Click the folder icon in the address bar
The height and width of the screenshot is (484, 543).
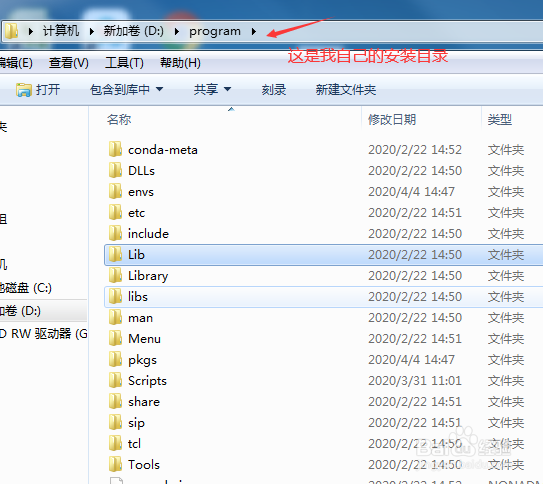(x=11, y=31)
